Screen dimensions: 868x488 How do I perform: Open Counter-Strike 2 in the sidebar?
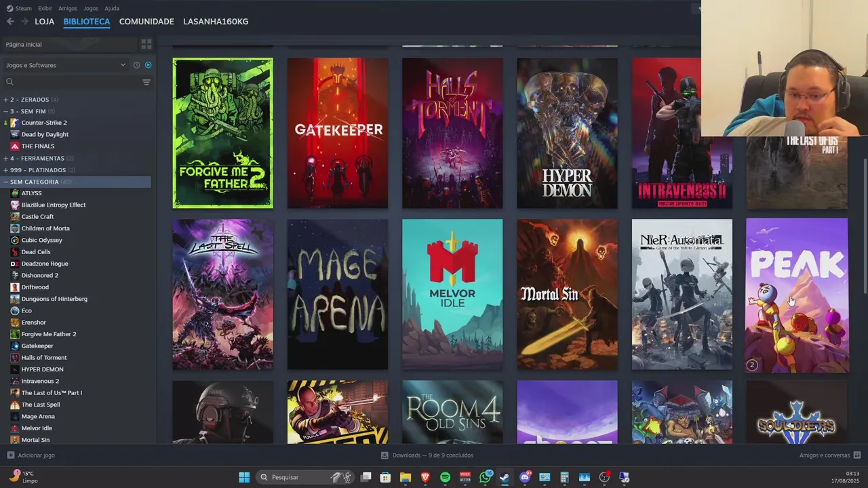pos(44,123)
